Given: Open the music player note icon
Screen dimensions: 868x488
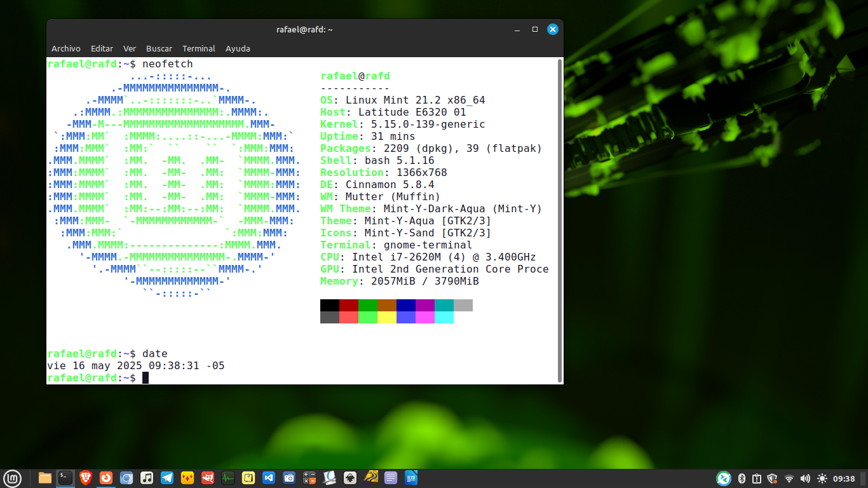Looking at the screenshot, I should [x=147, y=478].
